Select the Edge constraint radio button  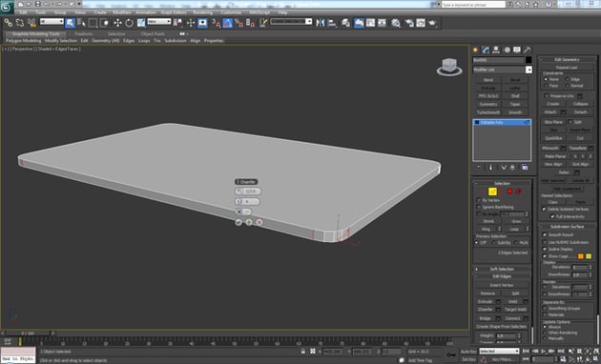568,79
